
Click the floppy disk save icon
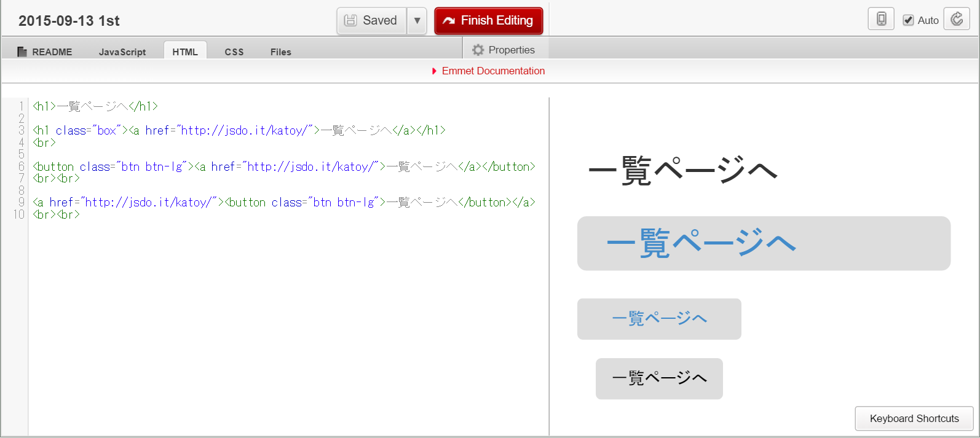coord(350,20)
